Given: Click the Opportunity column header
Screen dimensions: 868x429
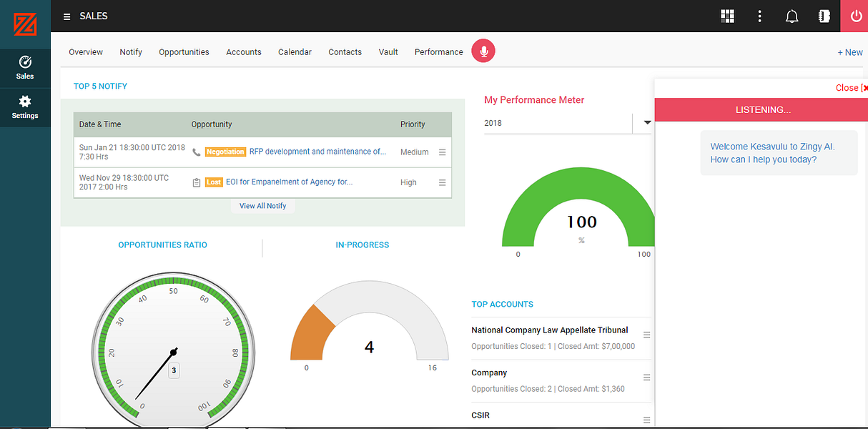Looking at the screenshot, I should tap(212, 124).
